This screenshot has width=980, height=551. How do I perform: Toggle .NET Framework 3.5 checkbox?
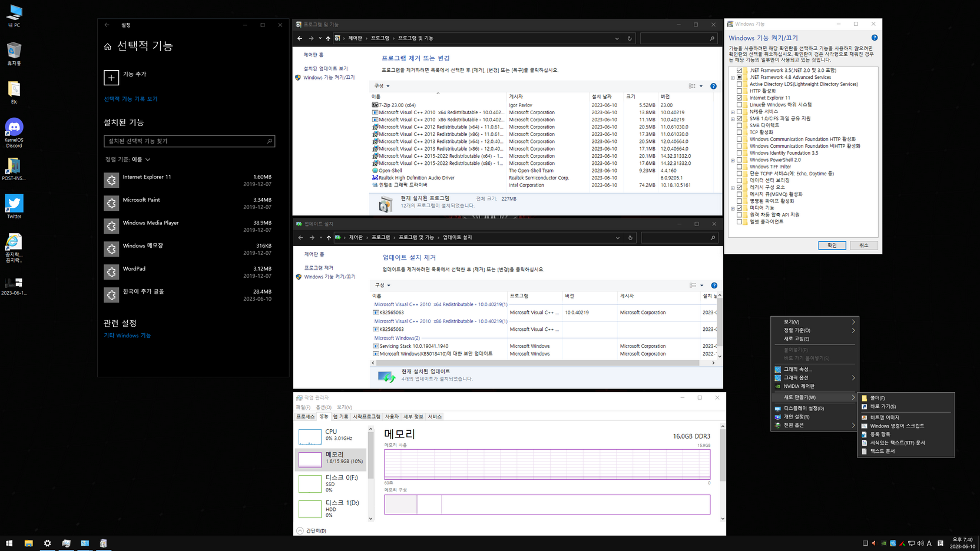coord(740,70)
